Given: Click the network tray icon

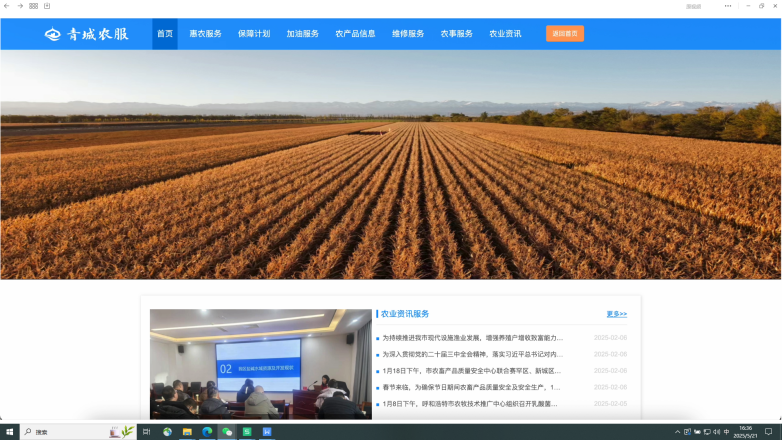Looking at the screenshot, I should click(x=707, y=432).
